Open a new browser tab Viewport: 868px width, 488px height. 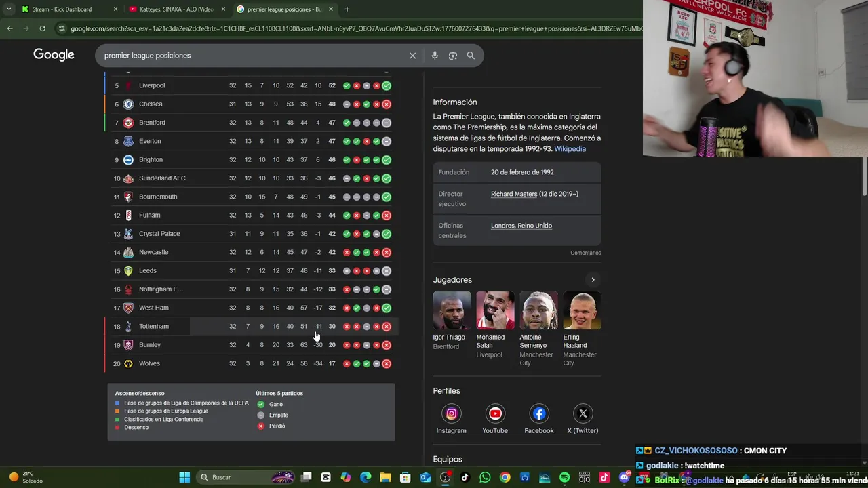347,9
